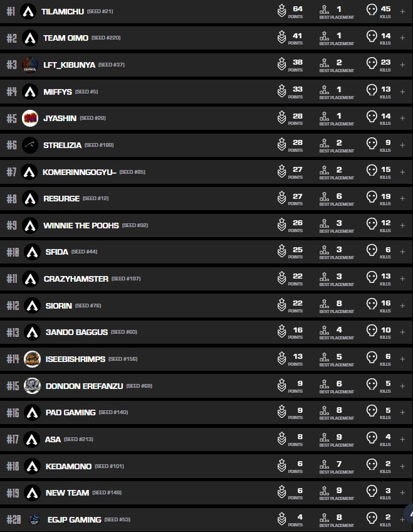Expand RESURGE team details plus
Screen dimensions: 413x532
tap(402, 198)
